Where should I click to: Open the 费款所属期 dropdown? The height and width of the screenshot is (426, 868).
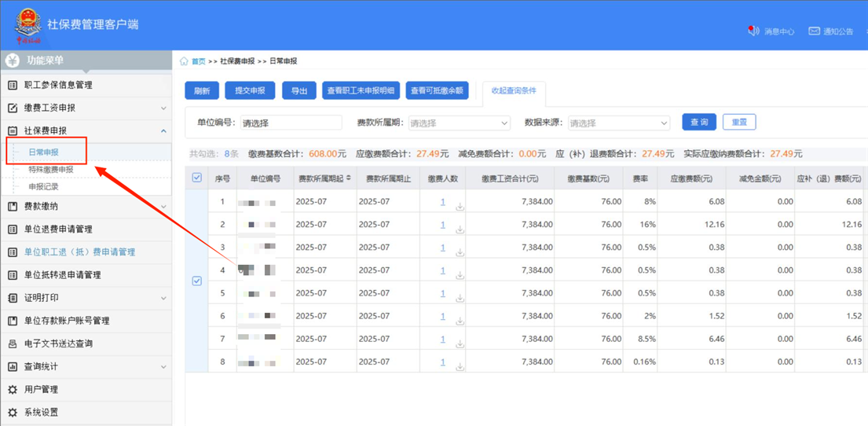[460, 123]
